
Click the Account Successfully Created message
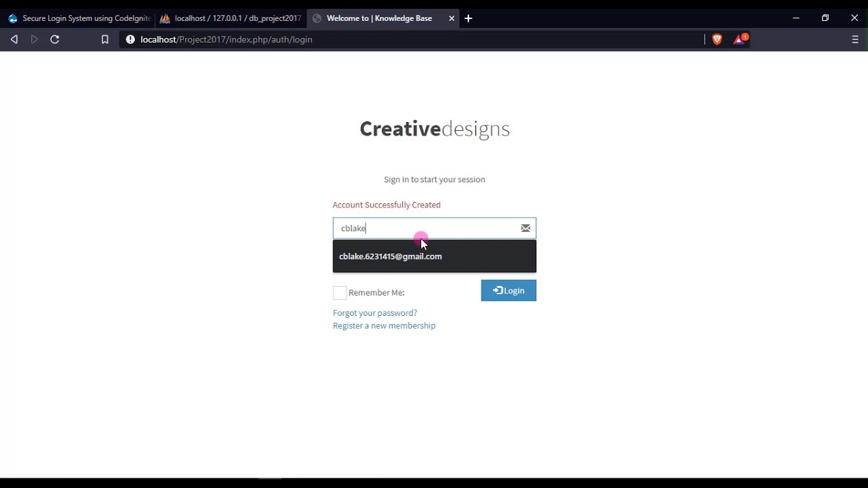(x=387, y=205)
